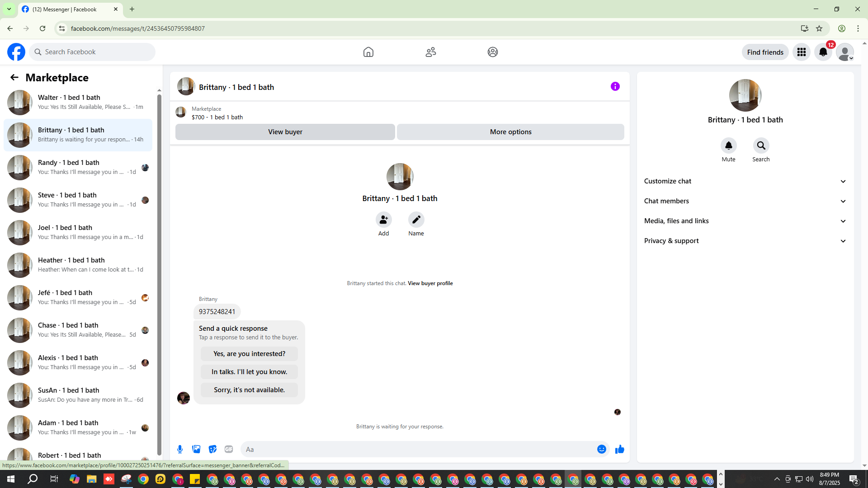This screenshot has width=868, height=488.
Task: Send a thumbs-up like
Action: [x=620, y=449]
